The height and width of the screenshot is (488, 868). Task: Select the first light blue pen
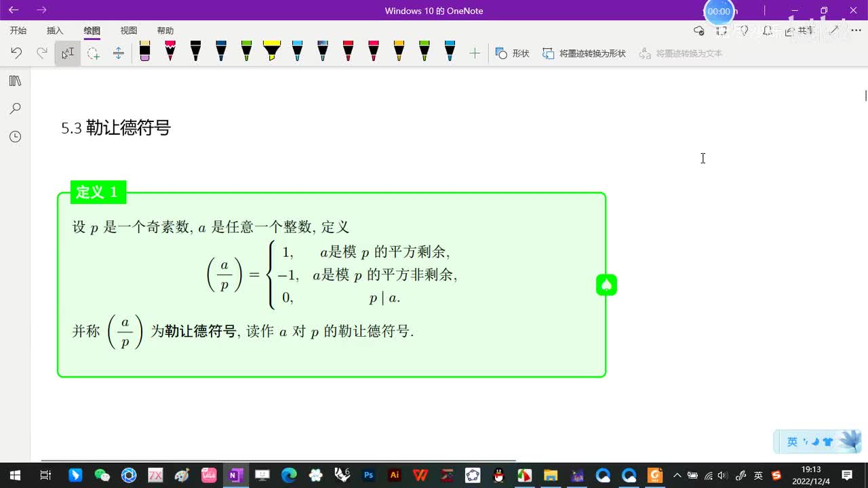pyautogui.click(x=297, y=52)
